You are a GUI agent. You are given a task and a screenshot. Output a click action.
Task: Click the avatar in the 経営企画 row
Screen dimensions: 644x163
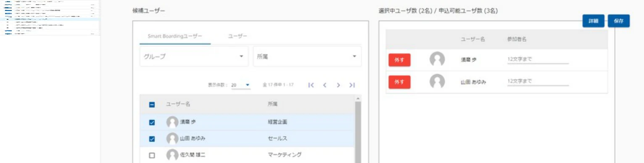172,122
